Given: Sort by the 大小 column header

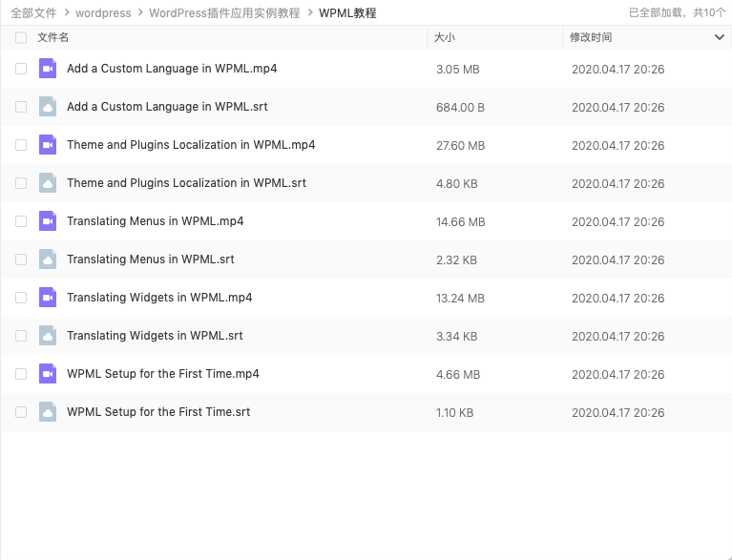Looking at the screenshot, I should click(x=445, y=37).
